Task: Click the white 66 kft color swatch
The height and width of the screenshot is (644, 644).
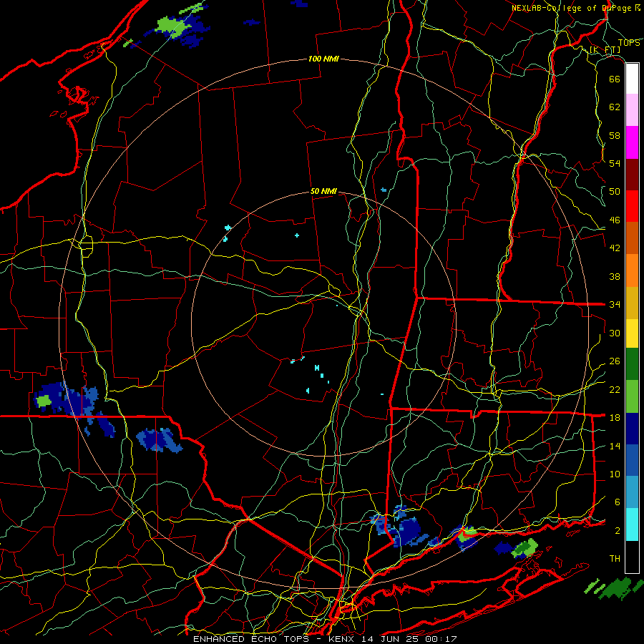Action: click(632, 79)
